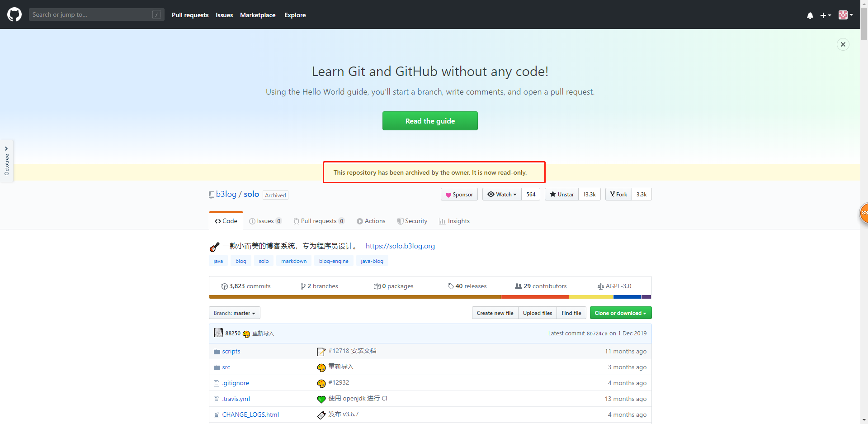The height and width of the screenshot is (424, 868).
Task: Dismiss the Learn Git banner
Action: [x=843, y=44]
